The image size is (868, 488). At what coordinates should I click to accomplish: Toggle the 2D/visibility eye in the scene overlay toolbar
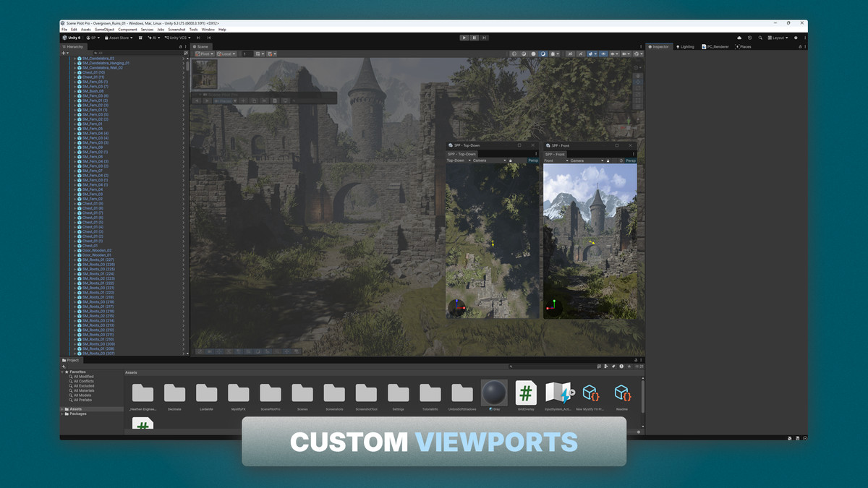[603, 53]
